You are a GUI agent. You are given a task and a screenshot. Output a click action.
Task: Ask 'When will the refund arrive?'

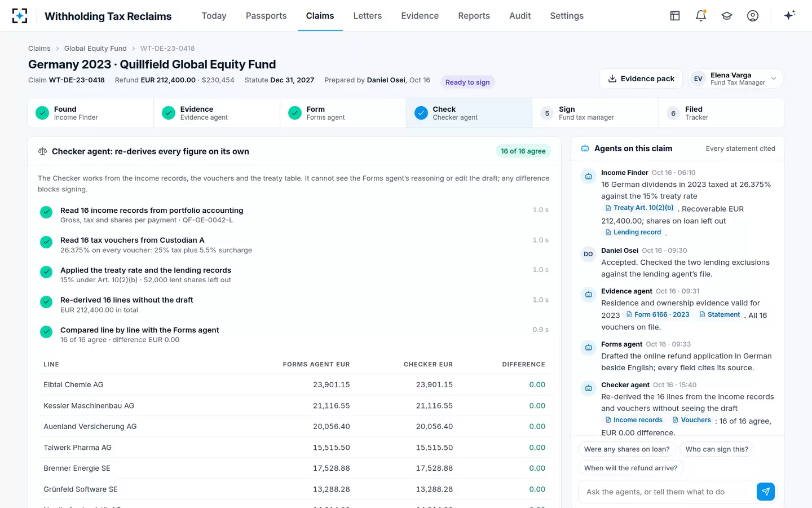631,468
